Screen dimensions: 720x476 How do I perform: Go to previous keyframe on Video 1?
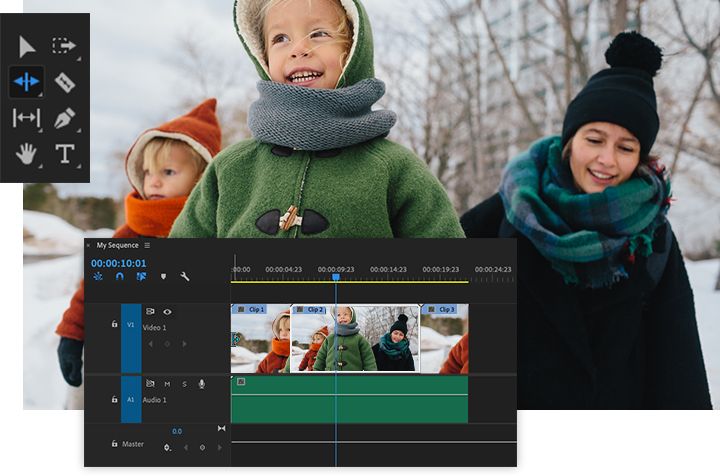pos(150,344)
